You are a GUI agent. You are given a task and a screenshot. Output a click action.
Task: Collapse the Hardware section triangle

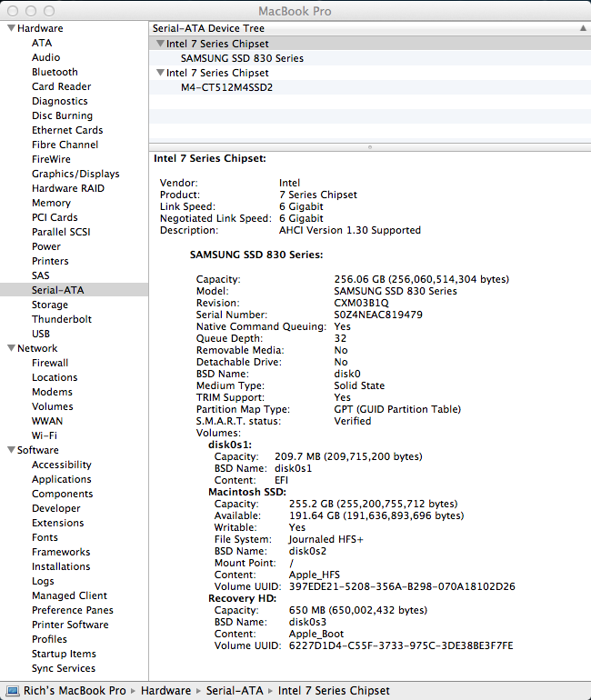tap(12, 28)
